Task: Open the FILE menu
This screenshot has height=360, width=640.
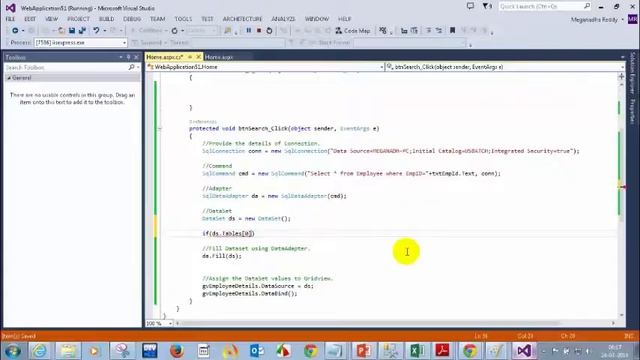Action: point(10,19)
